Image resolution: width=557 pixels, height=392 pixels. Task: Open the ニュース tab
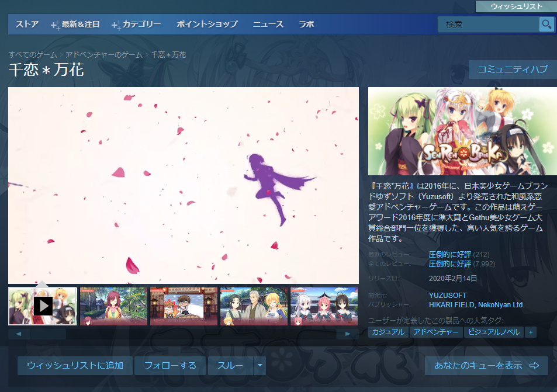click(x=268, y=24)
